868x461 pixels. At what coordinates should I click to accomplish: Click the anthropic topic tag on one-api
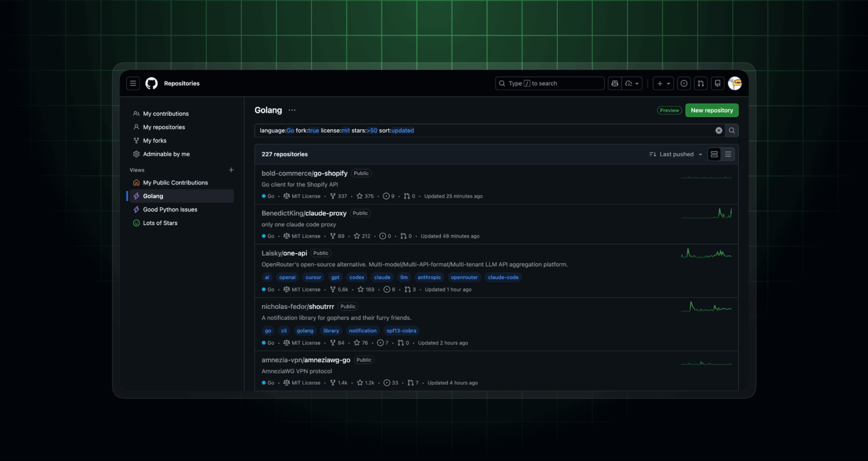[429, 277]
